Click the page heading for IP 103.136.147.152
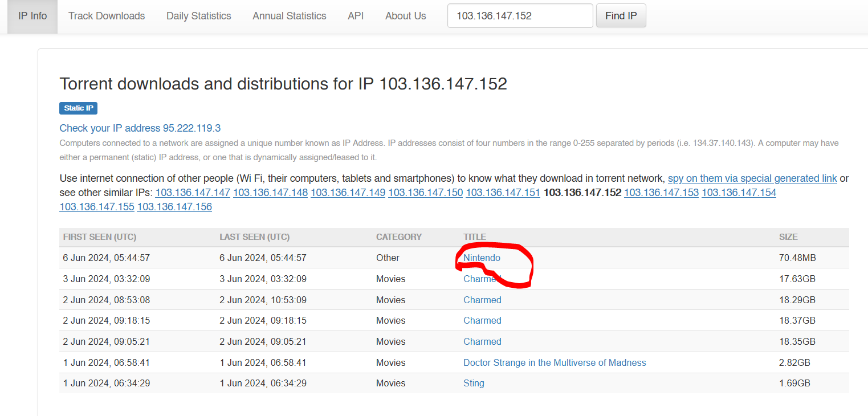The height and width of the screenshot is (416, 868). pyautogui.click(x=283, y=84)
